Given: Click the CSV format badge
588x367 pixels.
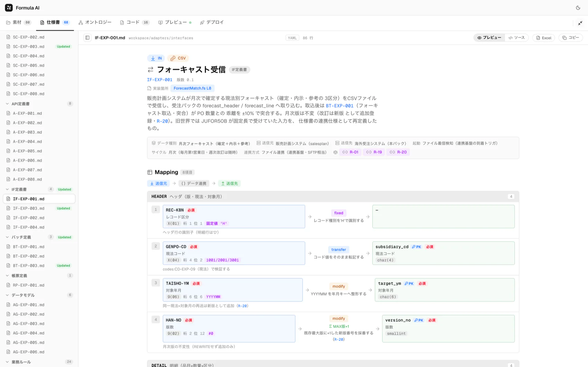Looking at the screenshot, I should coord(178,58).
